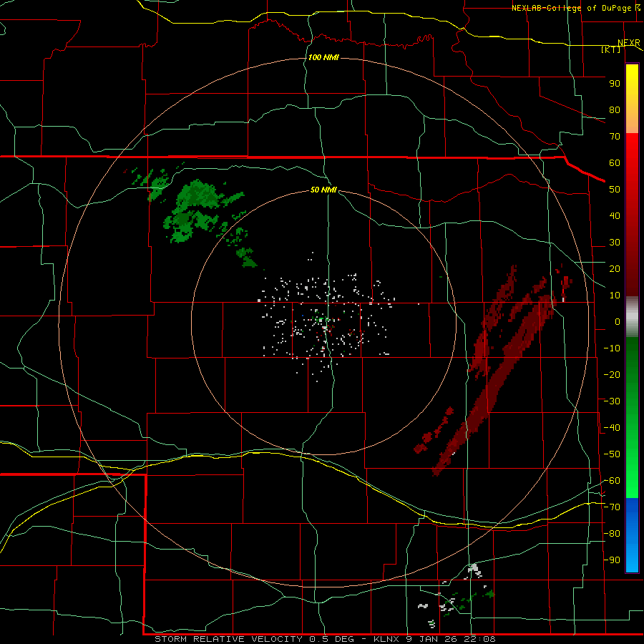This screenshot has height=644, width=644.
Task: Click the -20 value on velocity scale
Action: tap(612, 374)
